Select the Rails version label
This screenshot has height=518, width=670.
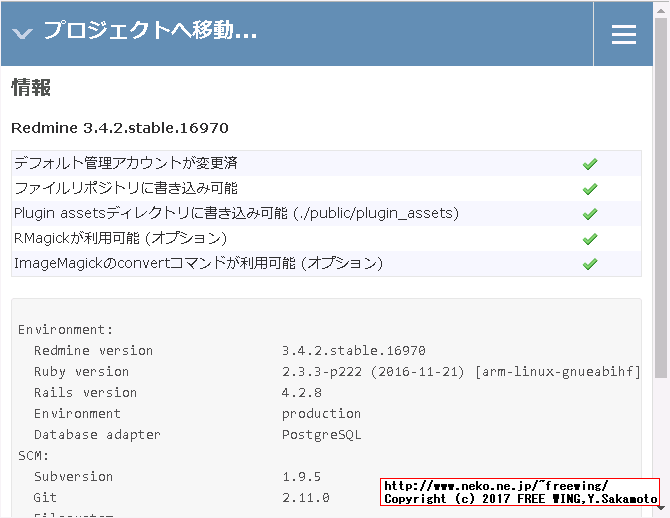85,392
